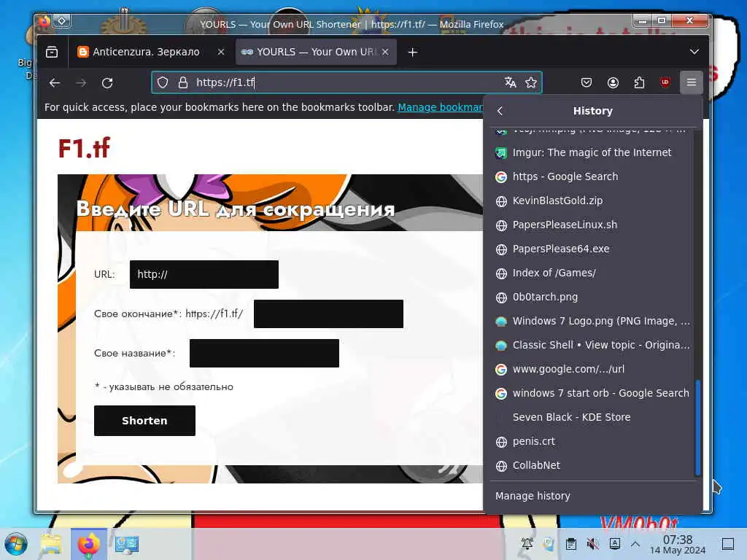This screenshot has height=560, width=747.
Task: Open KevinBlastGold.zip history entry
Action: (592, 201)
